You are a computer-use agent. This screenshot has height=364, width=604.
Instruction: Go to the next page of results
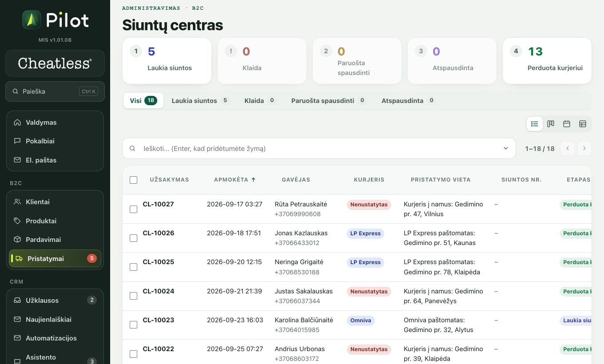584,148
